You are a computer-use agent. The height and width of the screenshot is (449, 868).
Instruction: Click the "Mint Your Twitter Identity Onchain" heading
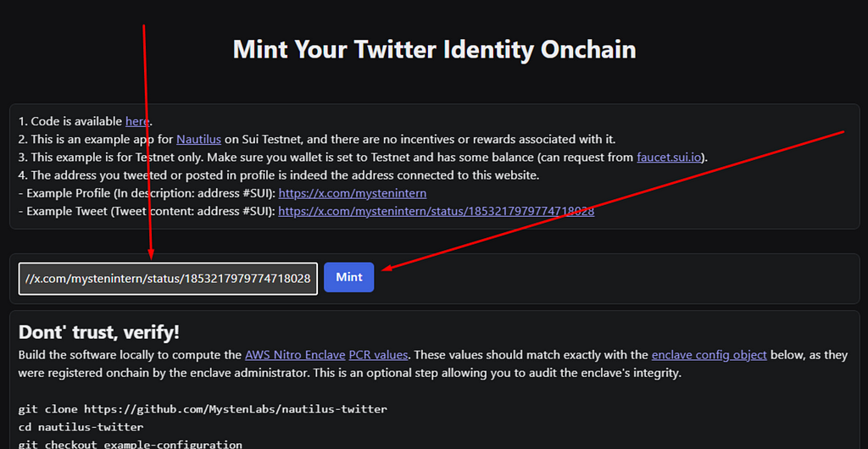(x=434, y=49)
